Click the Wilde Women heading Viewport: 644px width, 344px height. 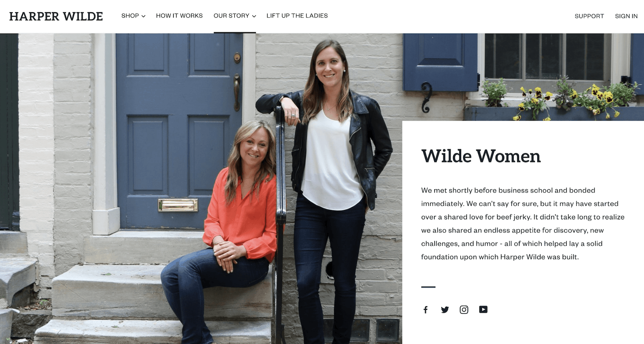coord(481,156)
